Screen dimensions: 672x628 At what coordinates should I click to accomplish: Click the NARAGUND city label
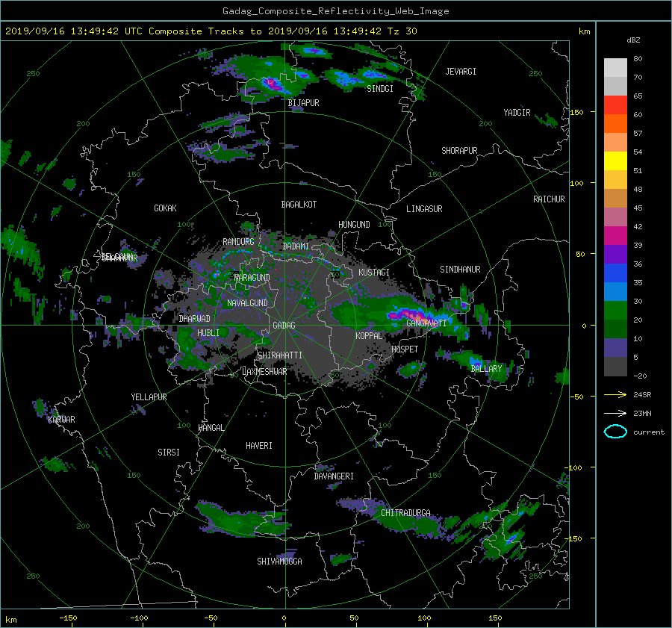(x=252, y=278)
